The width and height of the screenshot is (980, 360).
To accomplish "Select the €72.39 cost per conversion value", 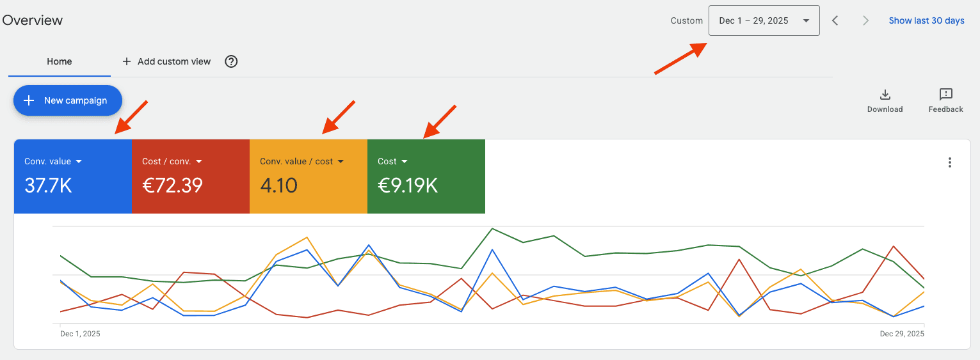I will pos(172,185).
